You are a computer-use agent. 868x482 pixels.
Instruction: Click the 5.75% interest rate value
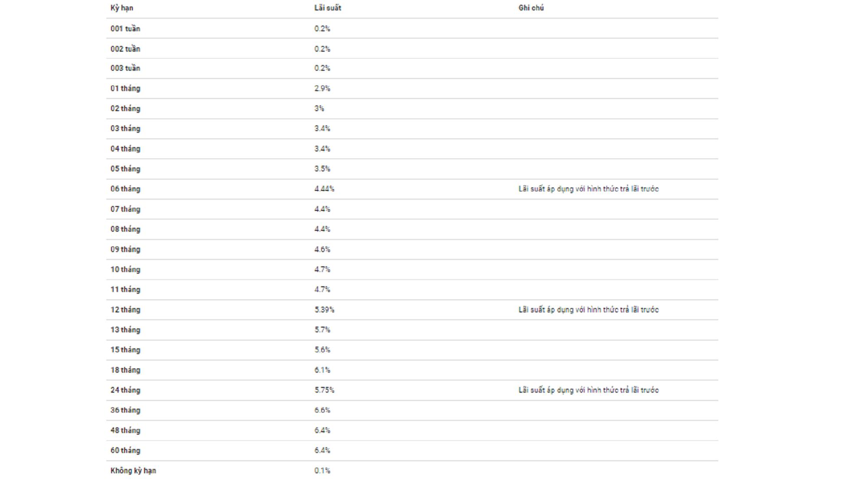[324, 390]
